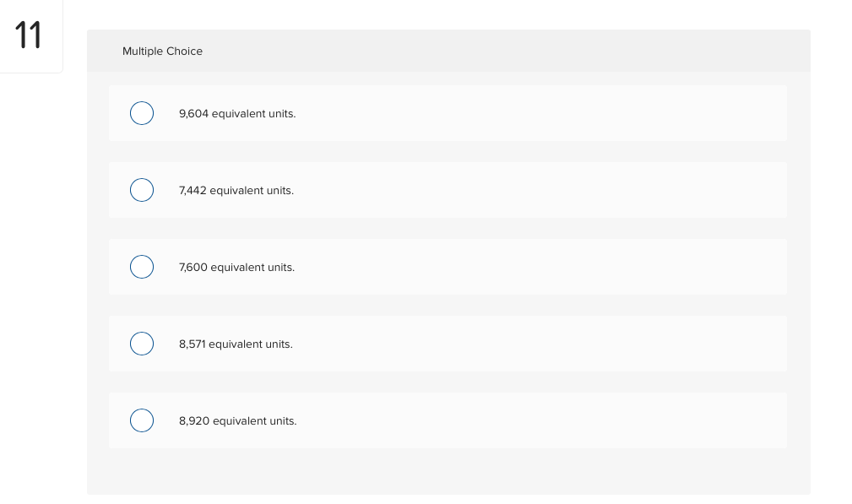Click the blank right side of the 9,604 answer card
852x504 pixels.
(x=543, y=113)
